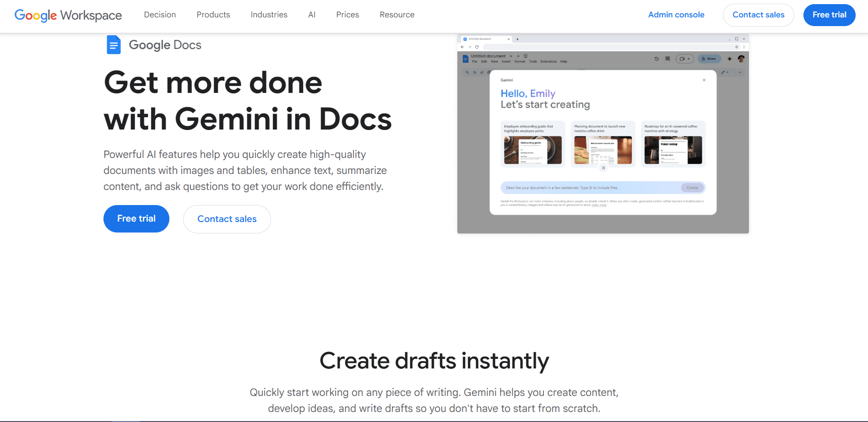
Task: Open the comments icon in Docs preview
Action: [667, 59]
